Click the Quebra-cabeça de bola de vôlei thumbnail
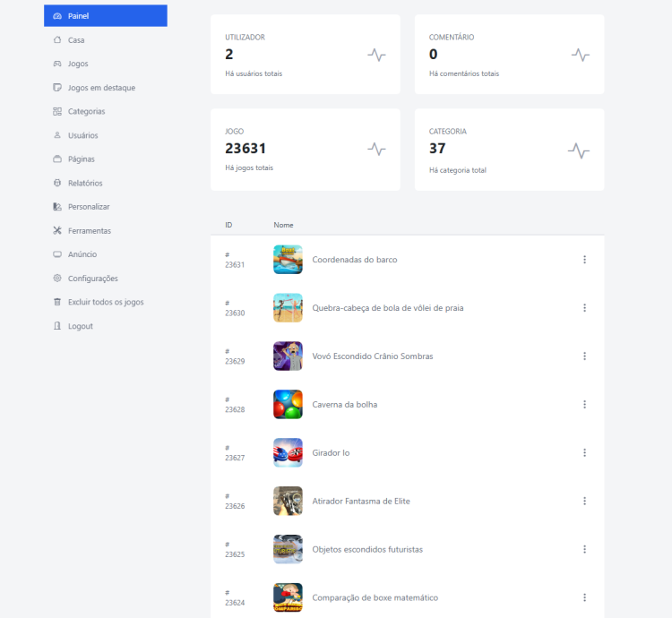The image size is (672, 618). pos(288,308)
